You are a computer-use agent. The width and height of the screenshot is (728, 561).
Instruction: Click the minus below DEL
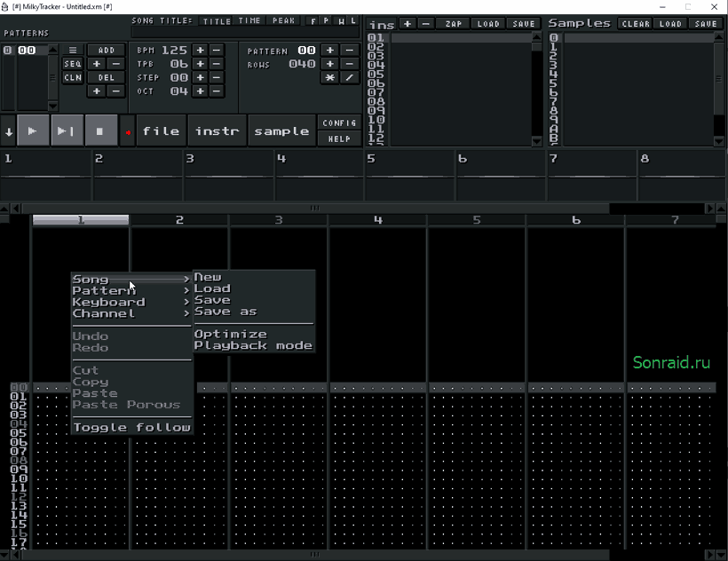[x=116, y=91]
